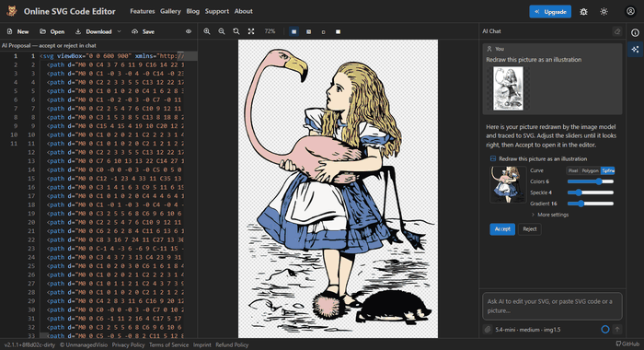Toggle light theme sun icon
Image resolution: width=644 pixels, height=350 pixels.
point(604,12)
